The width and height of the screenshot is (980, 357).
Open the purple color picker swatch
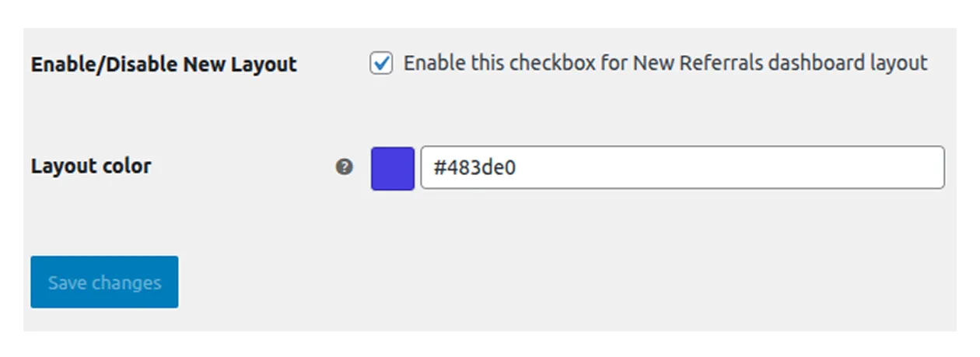coord(393,168)
